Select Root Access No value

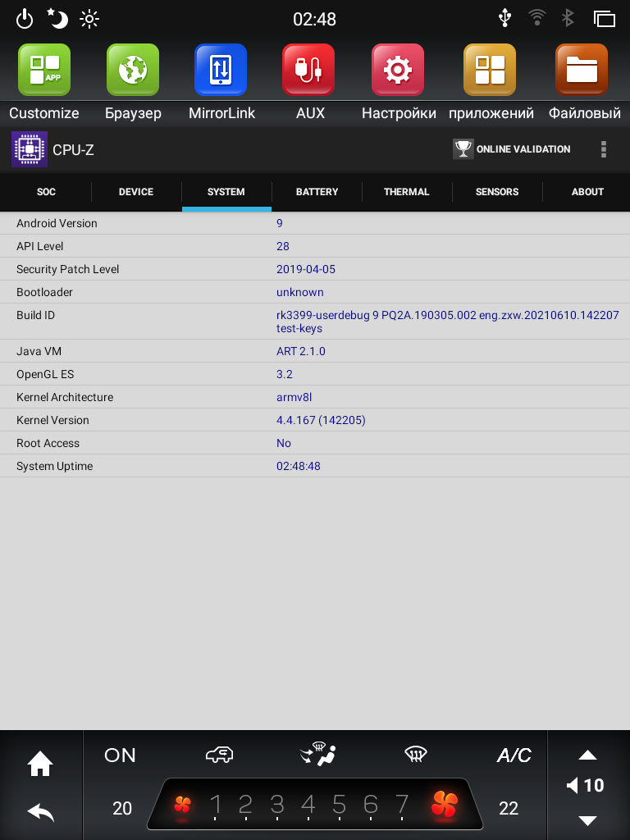(x=283, y=444)
